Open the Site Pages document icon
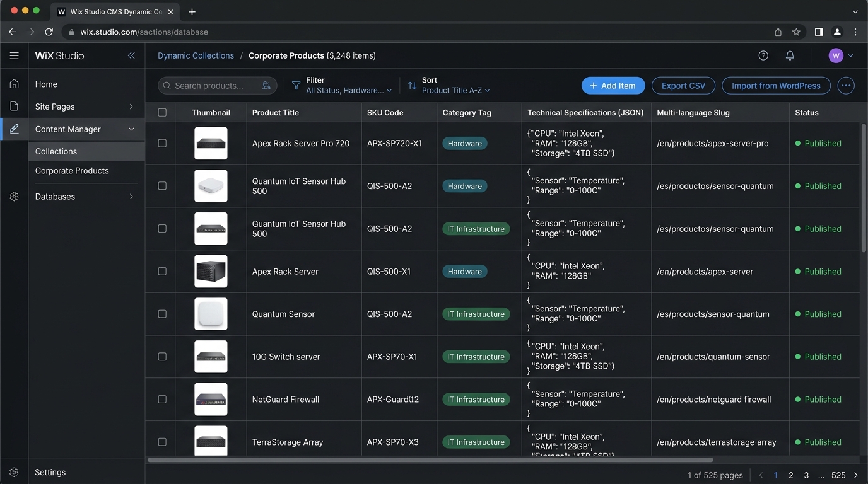 click(x=14, y=107)
